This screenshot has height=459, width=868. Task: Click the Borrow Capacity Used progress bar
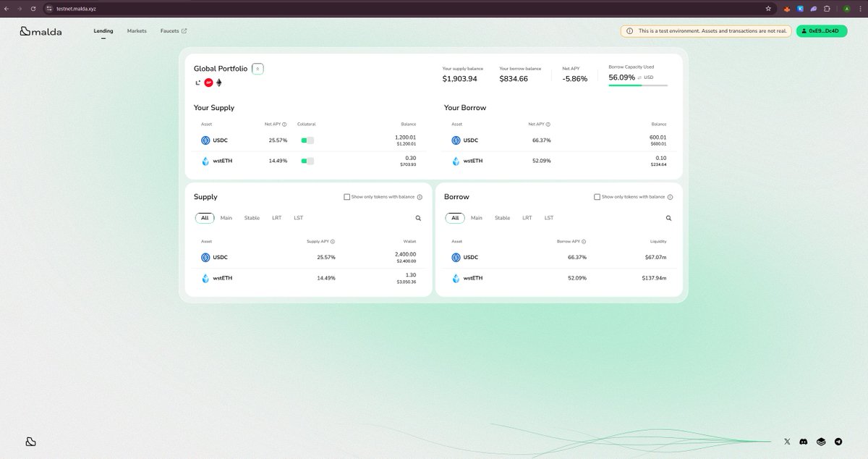(638, 85)
